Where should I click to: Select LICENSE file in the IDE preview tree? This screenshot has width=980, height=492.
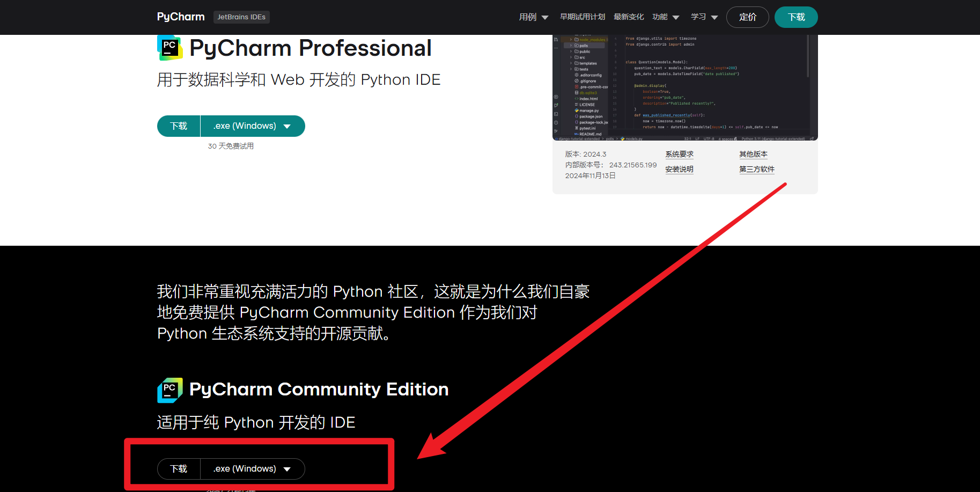click(x=585, y=105)
